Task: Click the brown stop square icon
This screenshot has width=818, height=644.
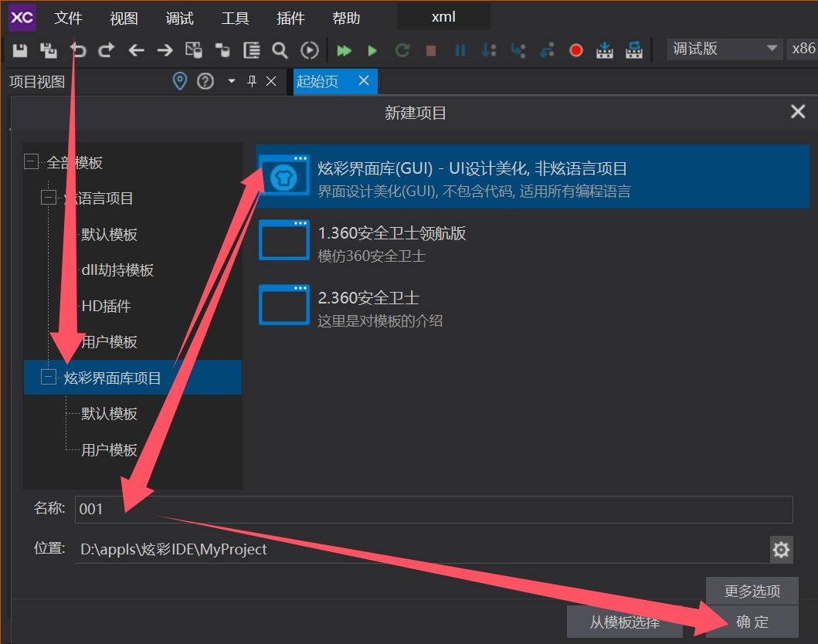Action: pyautogui.click(x=431, y=51)
